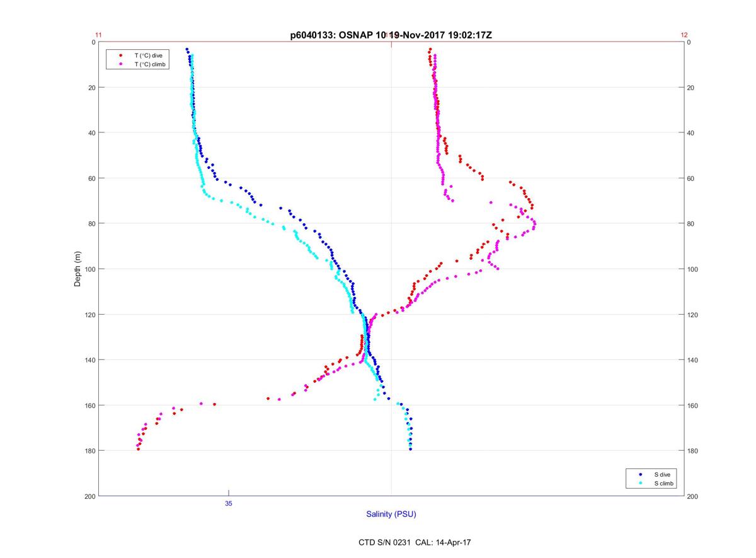Click the 'Depth (m)' axis label
Screen dimensions: 756x558
click(78, 269)
